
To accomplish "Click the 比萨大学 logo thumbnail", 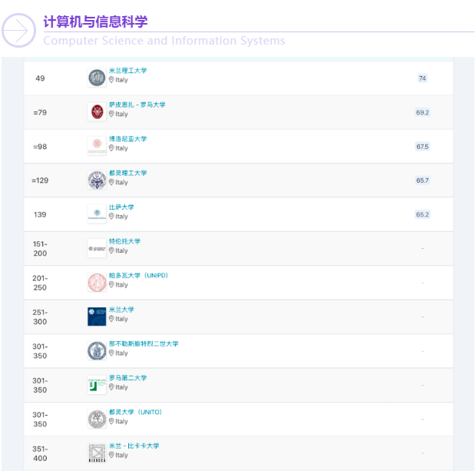I will tap(97, 214).
